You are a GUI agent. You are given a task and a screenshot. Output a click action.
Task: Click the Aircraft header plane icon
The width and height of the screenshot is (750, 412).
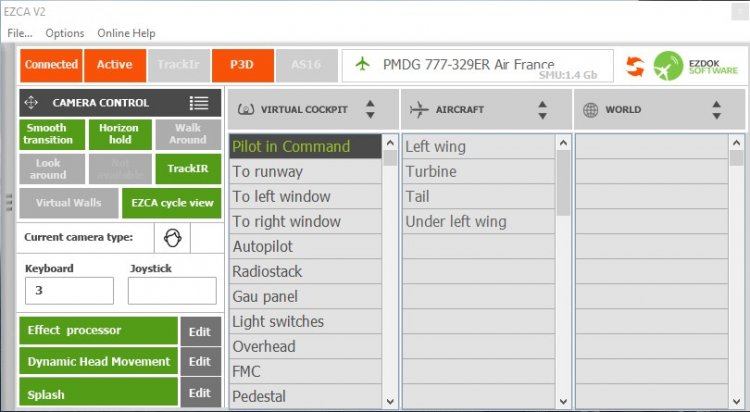419,109
